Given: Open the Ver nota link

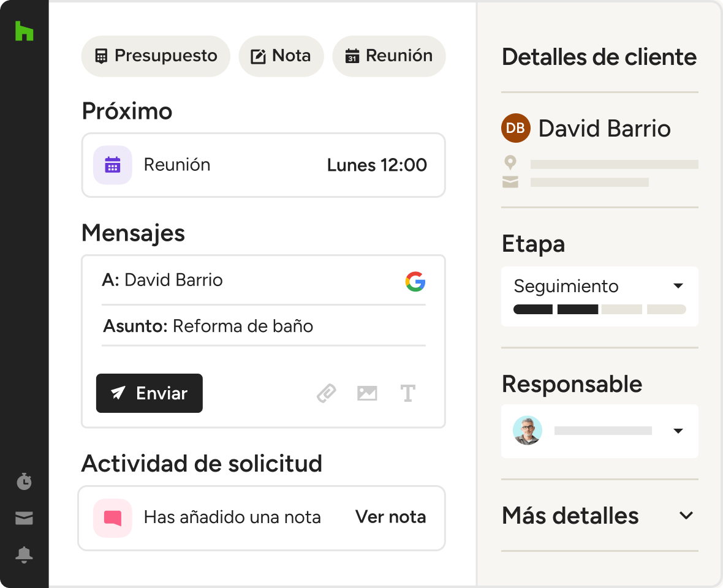Looking at the screenshot, I should point(390,517).
